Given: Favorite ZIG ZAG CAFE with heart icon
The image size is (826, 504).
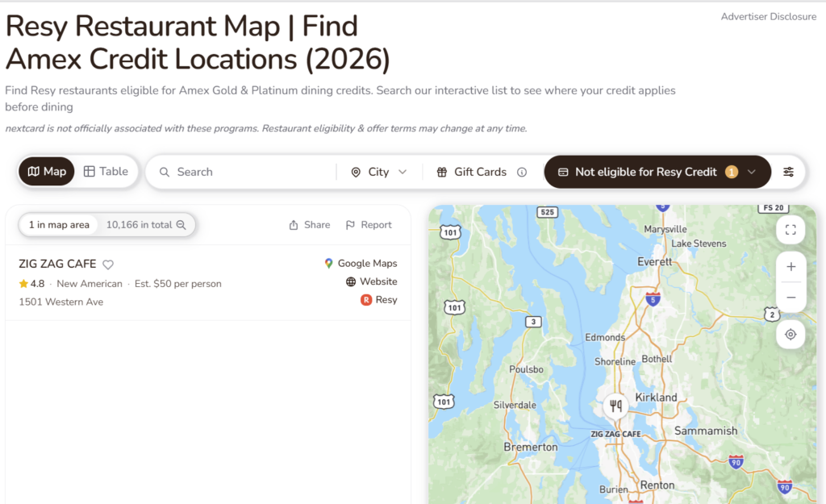Looking at the screenshot, I should (108, 264).
